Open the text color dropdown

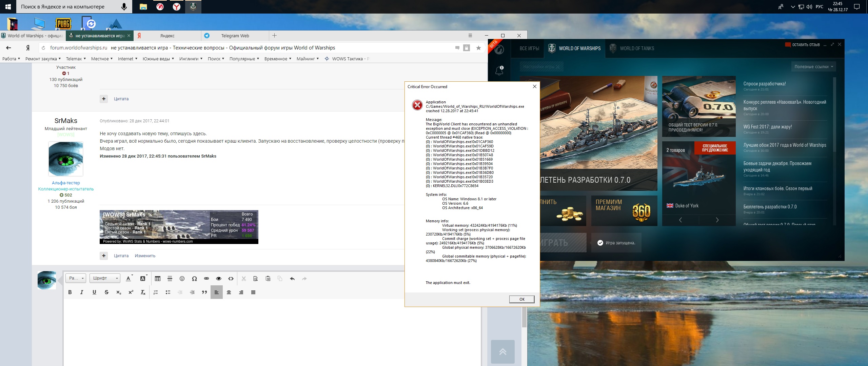click(x=129, y=278)
